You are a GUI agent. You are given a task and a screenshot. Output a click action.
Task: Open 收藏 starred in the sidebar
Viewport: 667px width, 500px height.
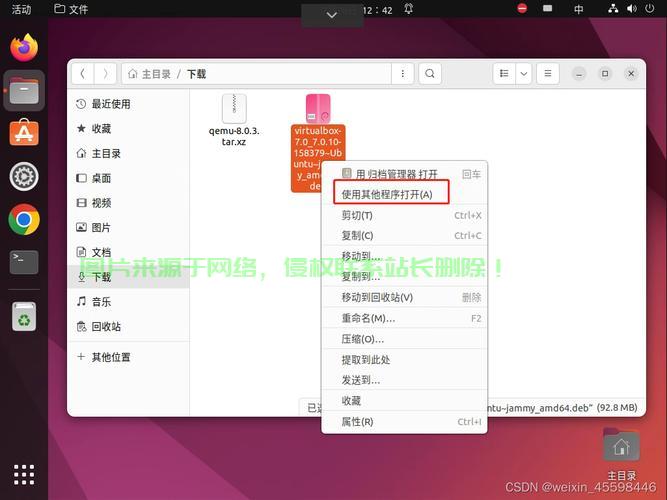tap(128, 129)
